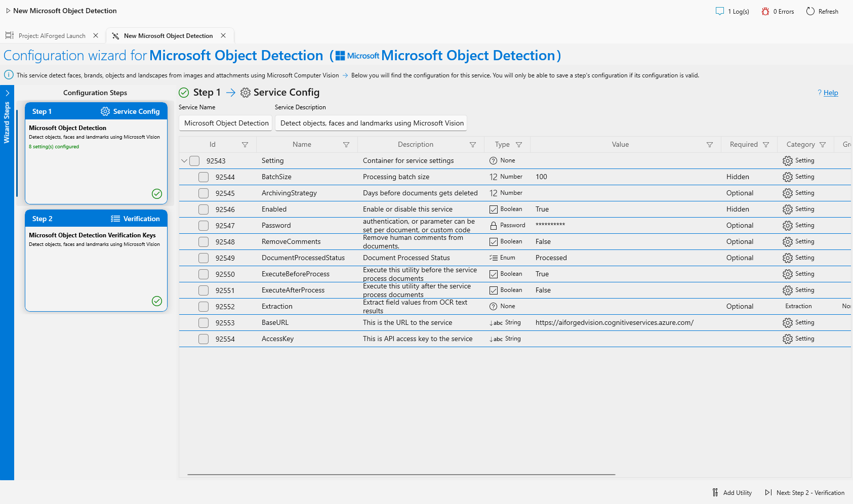Tick the checkbox for row 92547 Password
Screen dimensions: 853x504
[x=204, y=226]
